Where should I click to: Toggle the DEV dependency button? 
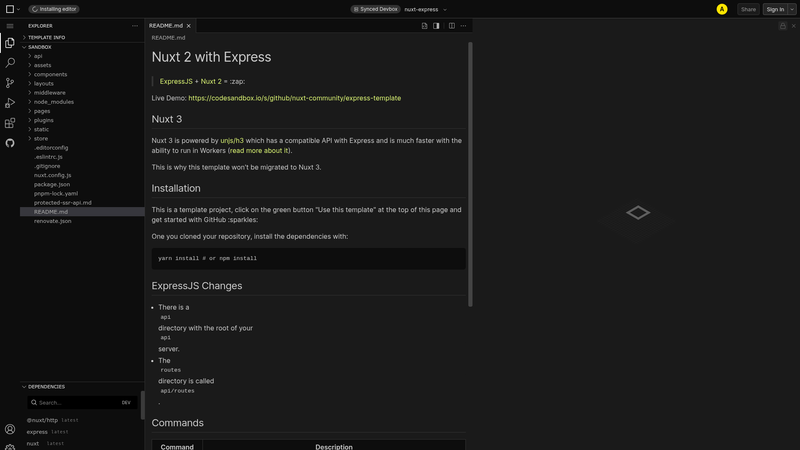pos(126,403)
